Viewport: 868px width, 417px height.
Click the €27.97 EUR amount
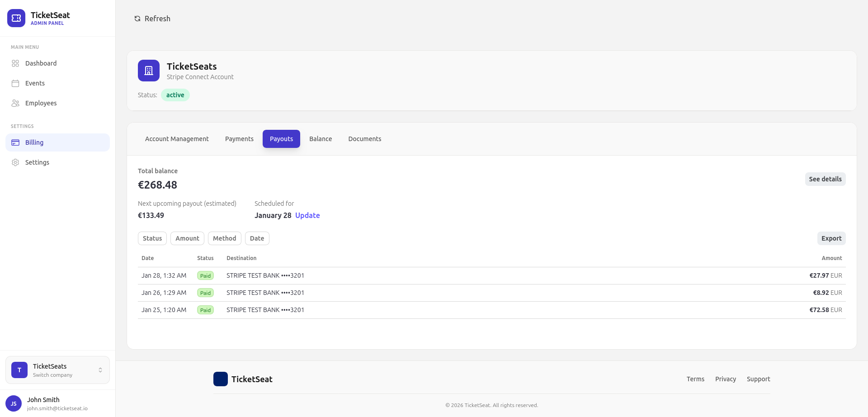[x=826, y=275]
